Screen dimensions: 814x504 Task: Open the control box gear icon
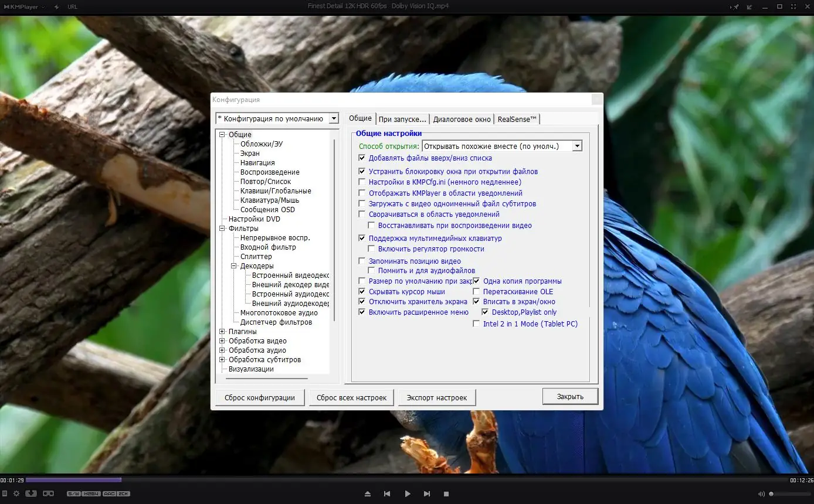click(x=16, y=493)
